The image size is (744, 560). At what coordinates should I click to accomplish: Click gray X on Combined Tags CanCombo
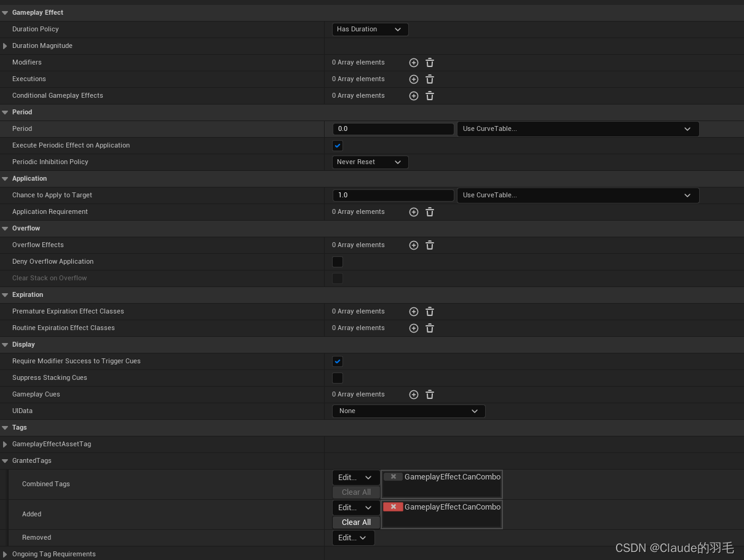click(393, 477)
